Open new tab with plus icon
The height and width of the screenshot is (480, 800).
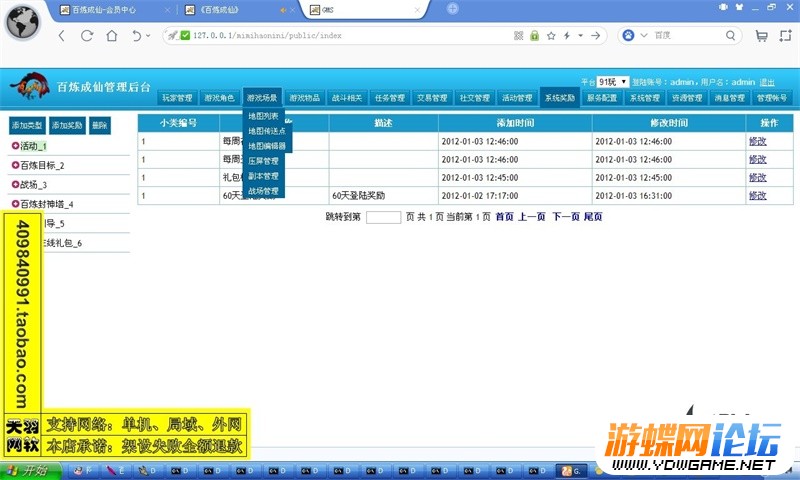click(453, 9)
